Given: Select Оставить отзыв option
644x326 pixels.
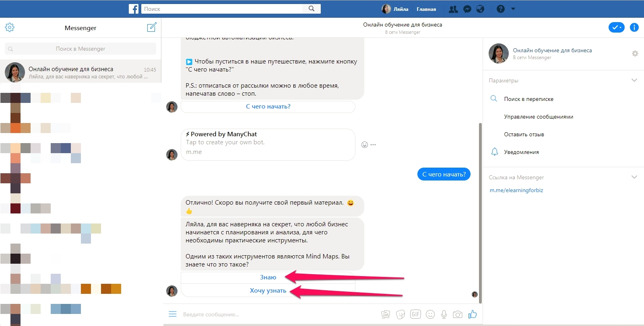Looking at the screenshot, I should [x=524, y=134].
